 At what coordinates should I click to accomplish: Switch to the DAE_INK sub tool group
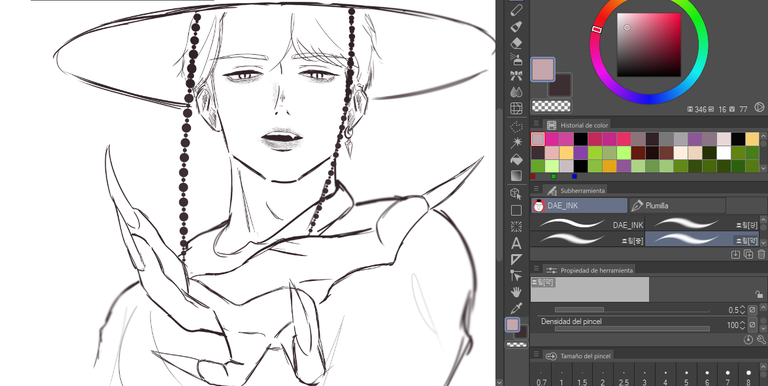[x=579, y=206]
